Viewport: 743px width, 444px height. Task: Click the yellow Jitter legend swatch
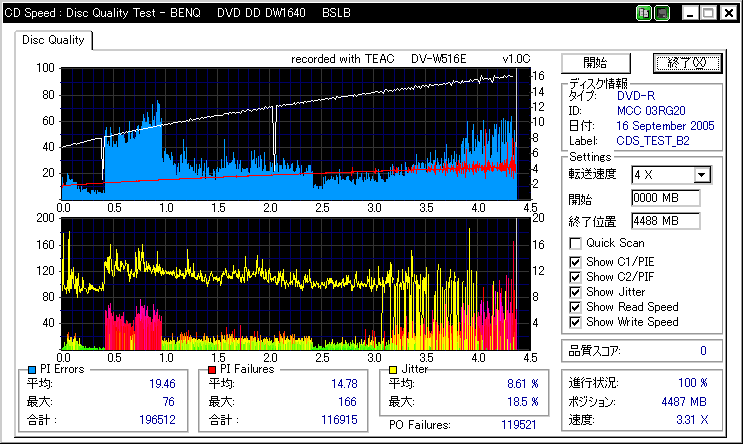[x=393, y=370]
